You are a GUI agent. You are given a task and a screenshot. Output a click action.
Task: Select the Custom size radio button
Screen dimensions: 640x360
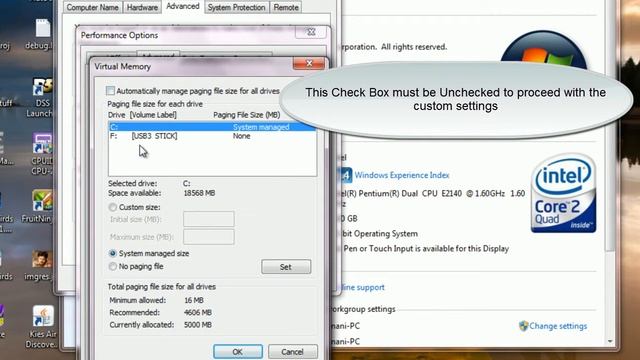[x=113, y=207]
